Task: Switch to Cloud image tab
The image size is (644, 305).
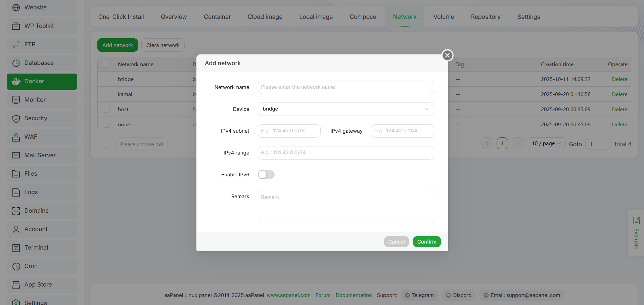Action: (265, 17)
